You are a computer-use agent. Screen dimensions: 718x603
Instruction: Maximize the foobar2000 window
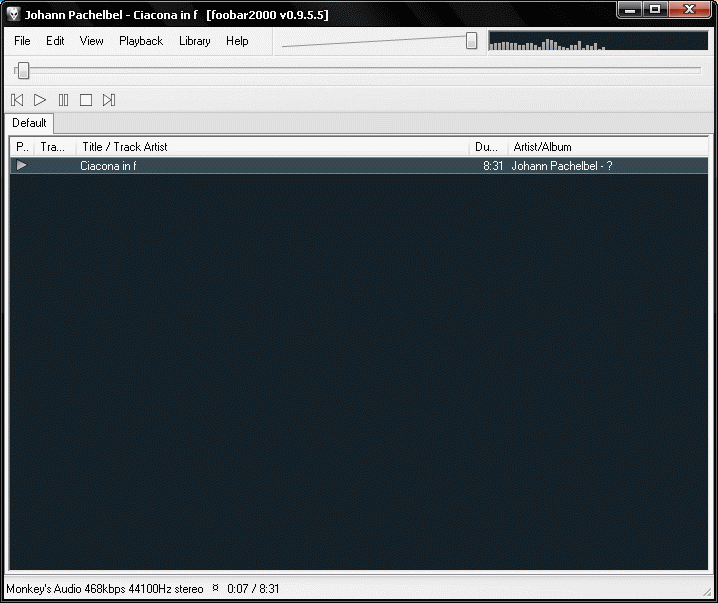[x=655, y=10]
